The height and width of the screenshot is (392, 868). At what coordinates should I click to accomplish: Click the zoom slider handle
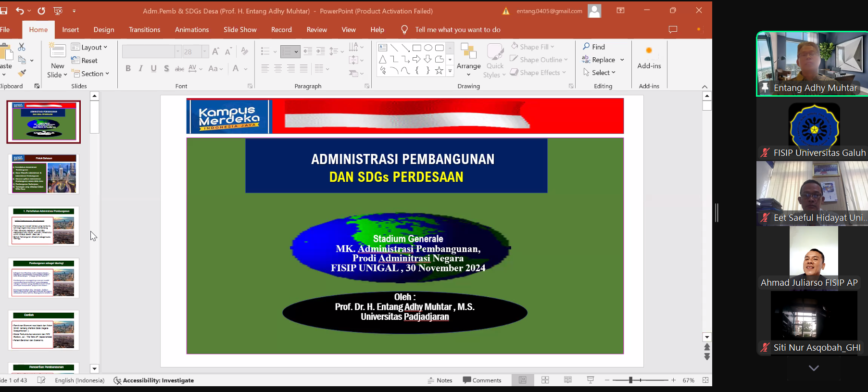[630, 380]
